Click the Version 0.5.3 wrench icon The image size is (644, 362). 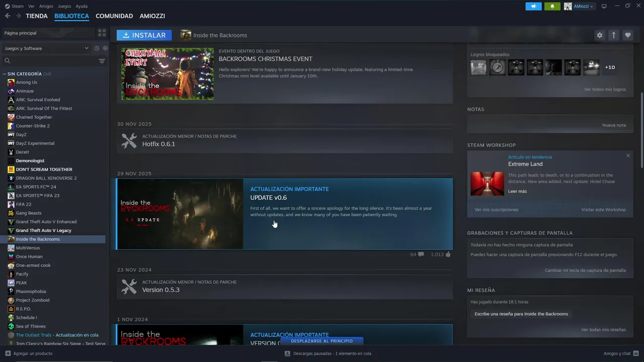(129, 287)
